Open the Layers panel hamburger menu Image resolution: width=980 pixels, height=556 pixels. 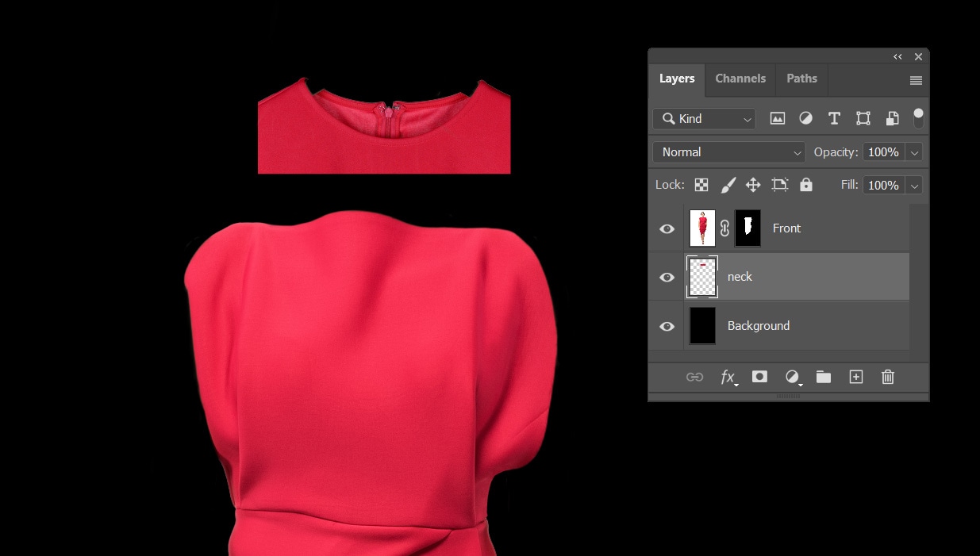[x=916, y=80]
